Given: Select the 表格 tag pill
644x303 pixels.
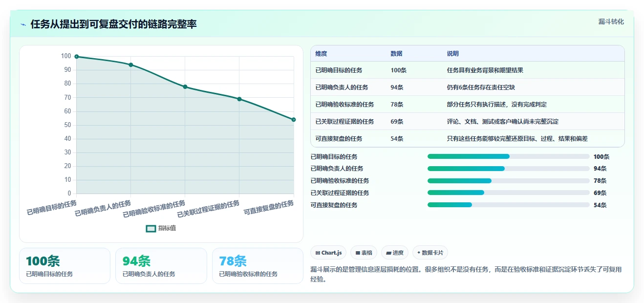Looking at the screenshot, I should [364, 253].
